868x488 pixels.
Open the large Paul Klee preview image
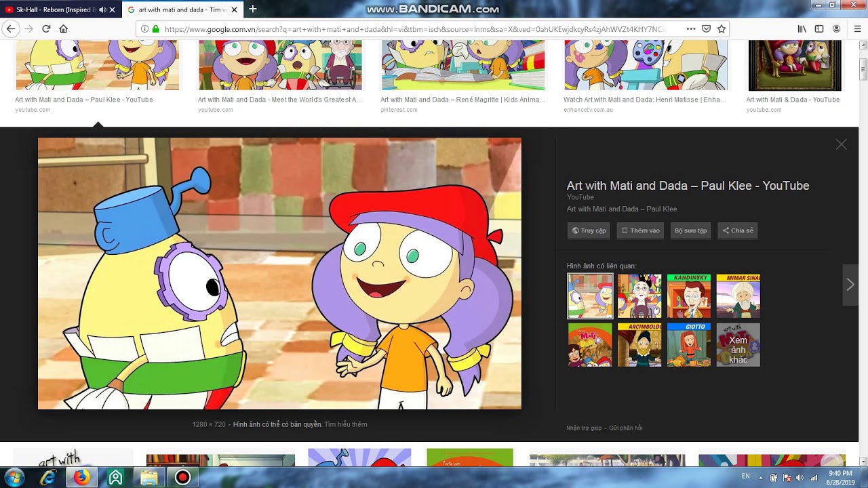tap(279, 273)
